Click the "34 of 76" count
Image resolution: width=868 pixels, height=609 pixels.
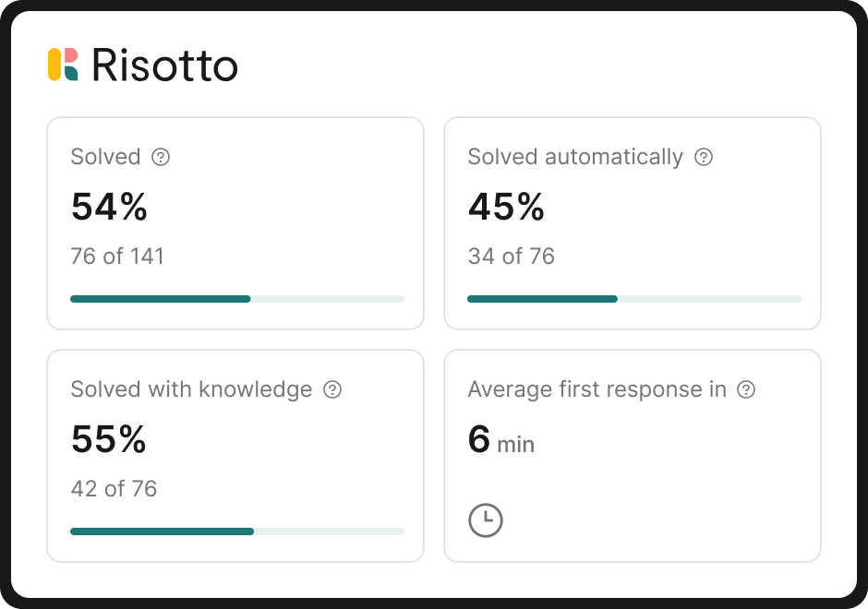pyautogui.click(x=511, y=256)
